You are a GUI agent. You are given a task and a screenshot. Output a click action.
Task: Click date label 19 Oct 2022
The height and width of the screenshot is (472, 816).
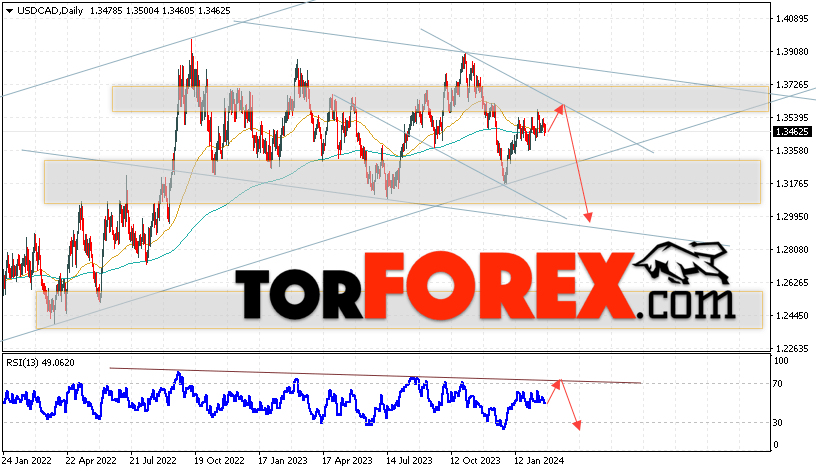tap(219, 461)
